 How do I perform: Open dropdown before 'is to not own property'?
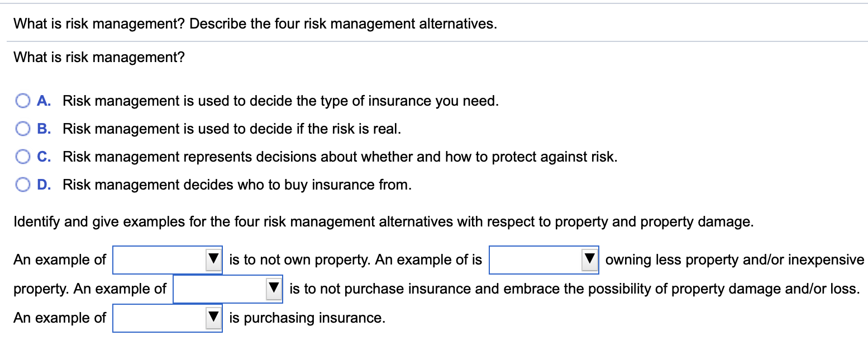click(x=160, y=260)
